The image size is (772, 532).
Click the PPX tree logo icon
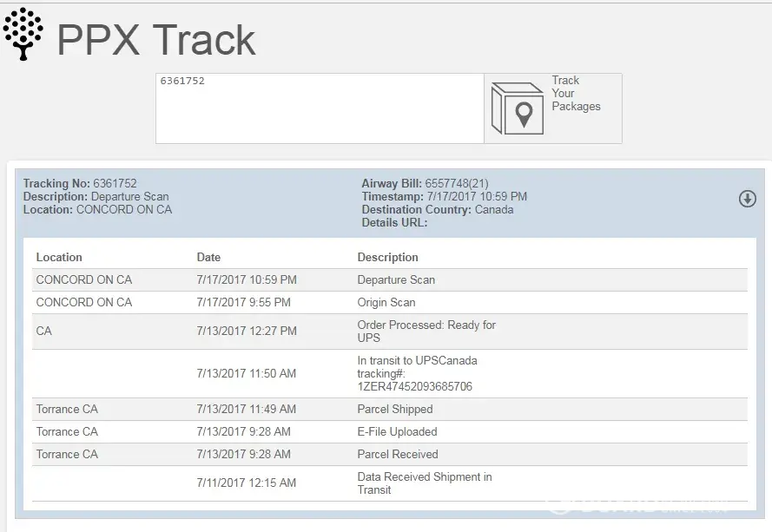(23, 34)
